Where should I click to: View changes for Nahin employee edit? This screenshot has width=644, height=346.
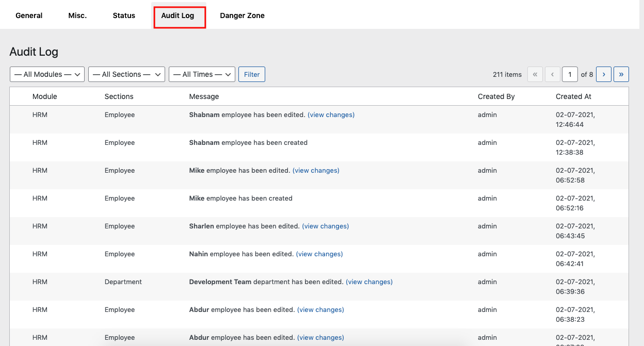[x=319, y=254]
